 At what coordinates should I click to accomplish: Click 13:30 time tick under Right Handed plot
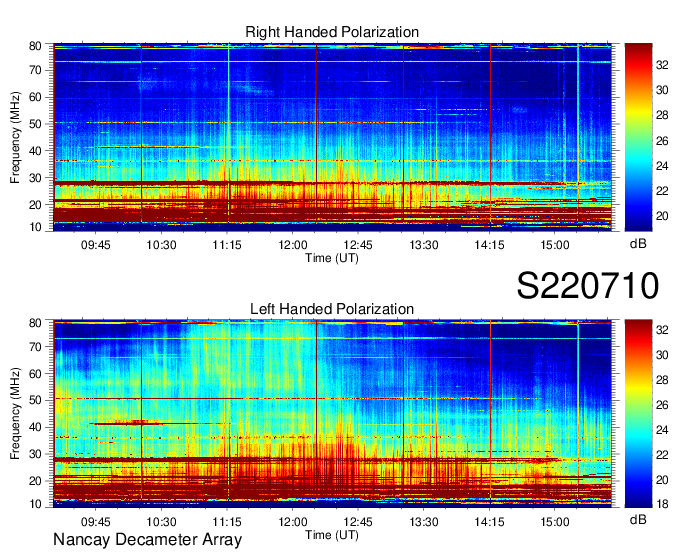pos(424,245)
